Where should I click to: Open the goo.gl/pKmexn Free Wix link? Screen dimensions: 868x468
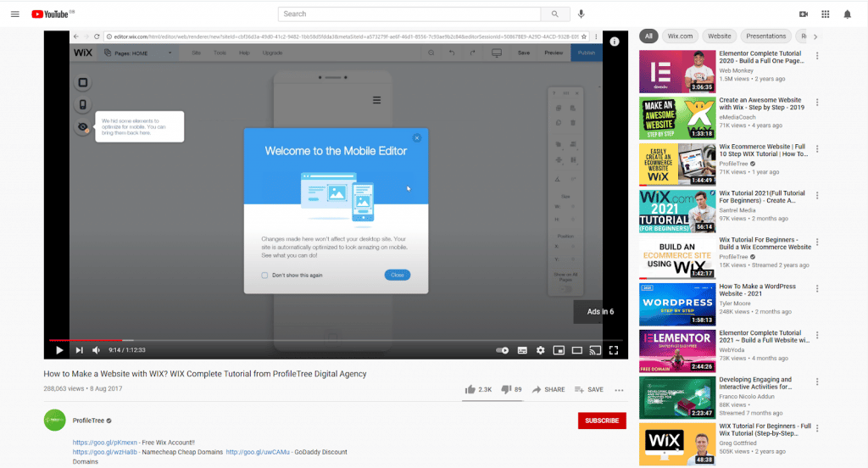(104, 443)
